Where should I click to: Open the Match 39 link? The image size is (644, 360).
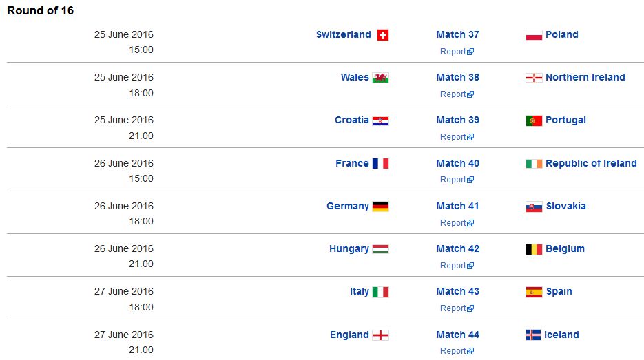pos(457,120)
